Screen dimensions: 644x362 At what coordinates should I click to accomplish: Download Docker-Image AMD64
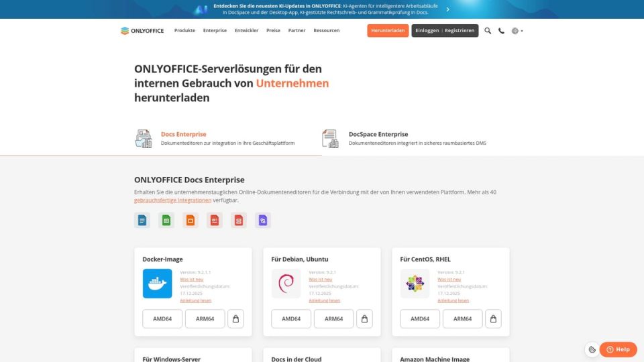click(162, 319)
